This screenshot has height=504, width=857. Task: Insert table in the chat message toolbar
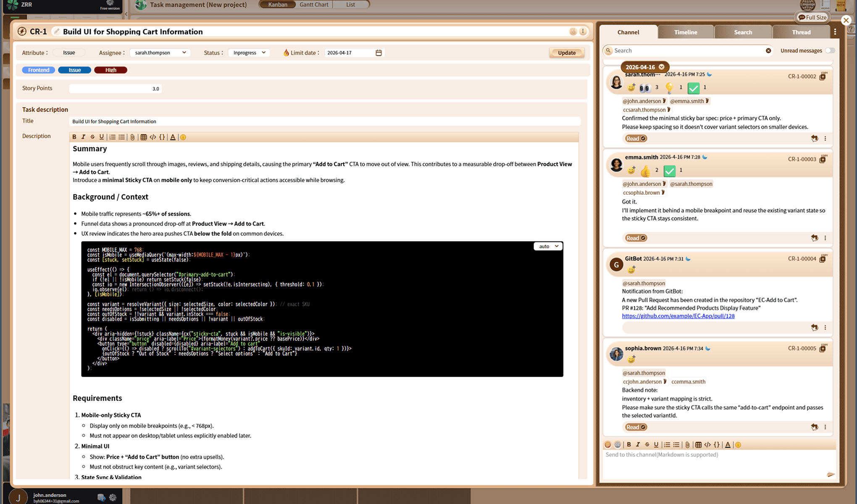(698, 445)
